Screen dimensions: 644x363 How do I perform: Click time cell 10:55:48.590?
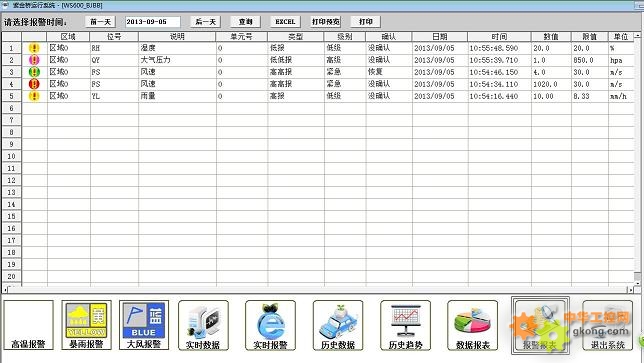pyautogui.click(x=499, y=48)
